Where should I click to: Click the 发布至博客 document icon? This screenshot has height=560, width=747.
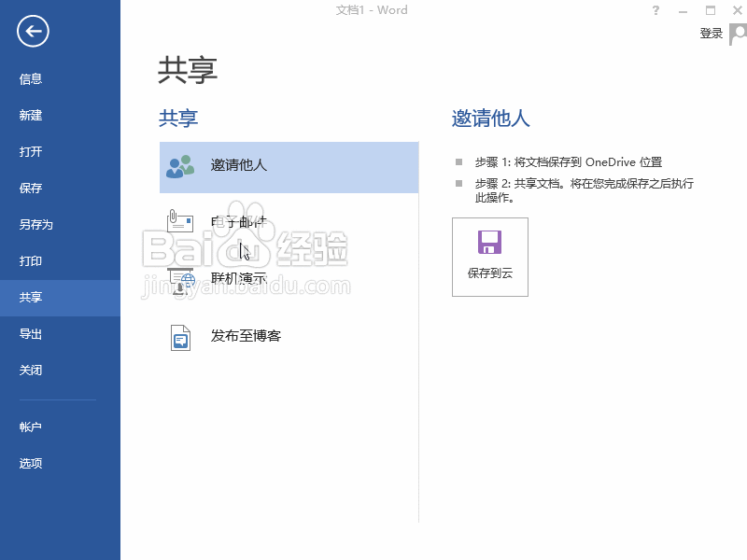[x=180, y=338]
